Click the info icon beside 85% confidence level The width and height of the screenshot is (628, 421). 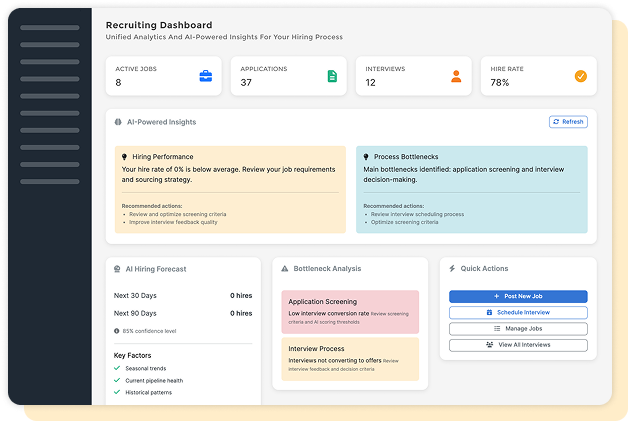click(117, 331)
